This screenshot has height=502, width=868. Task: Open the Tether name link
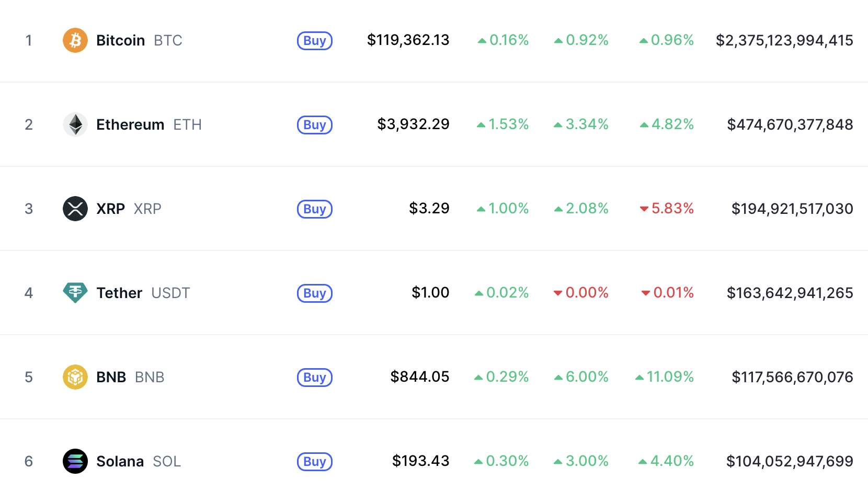[119, 293]
